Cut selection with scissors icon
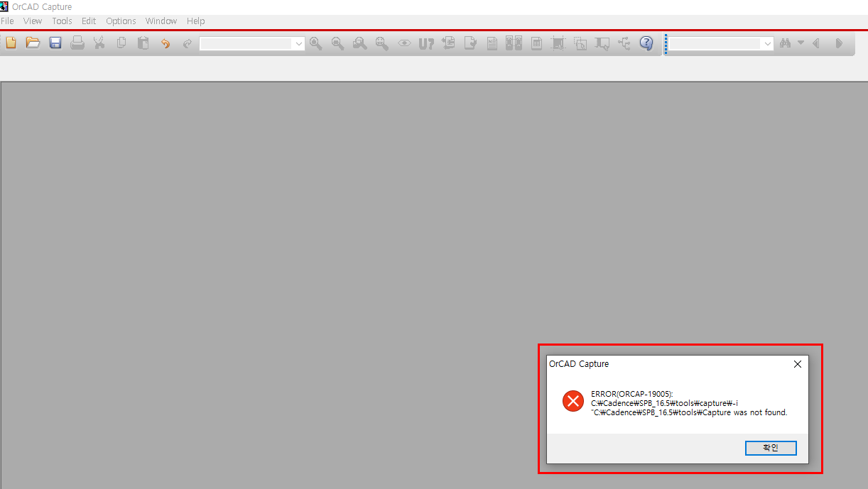868x489 pixels. click(99, 43)
